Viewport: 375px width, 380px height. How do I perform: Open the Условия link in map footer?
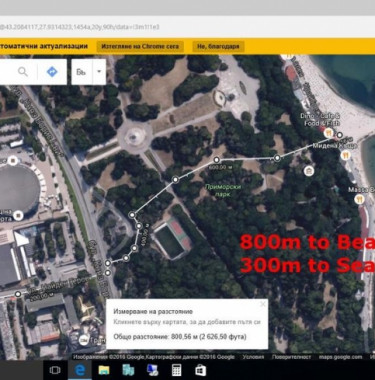(x=253, y=357)
